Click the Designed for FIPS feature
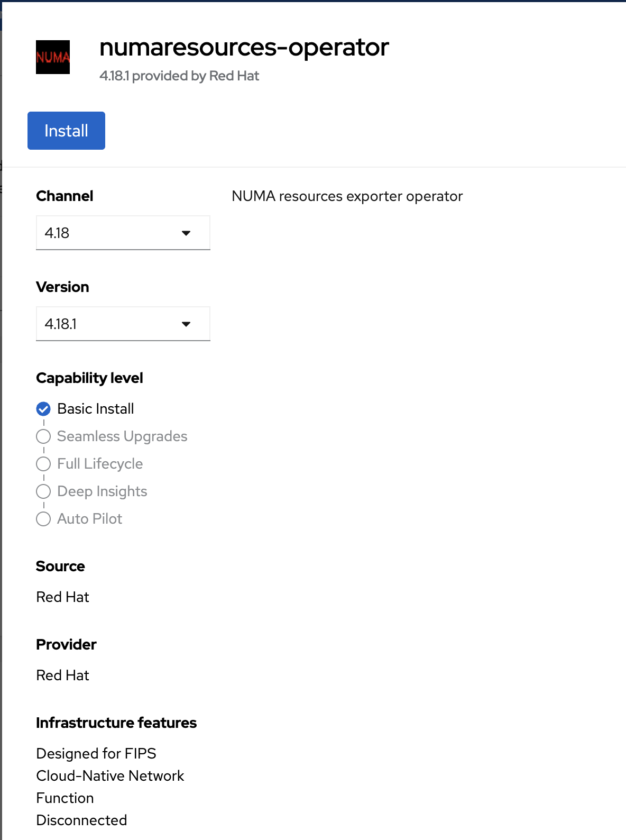 (96, 754)
